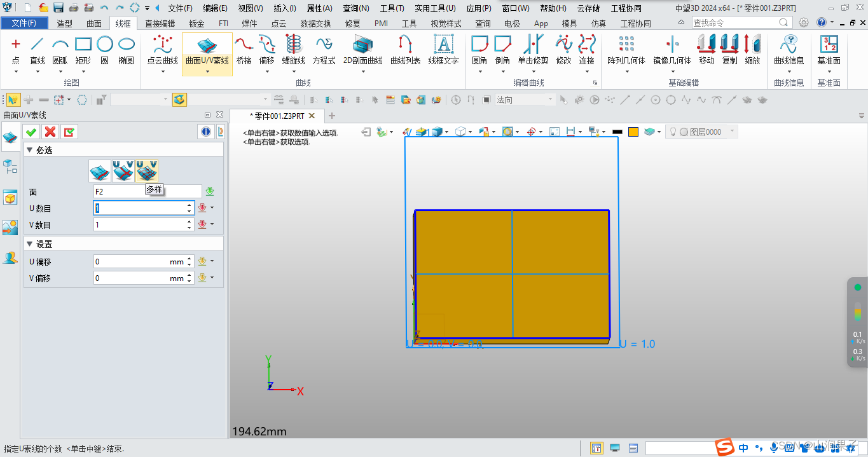Confirm with the green checkmark OK button

[31, 132]
